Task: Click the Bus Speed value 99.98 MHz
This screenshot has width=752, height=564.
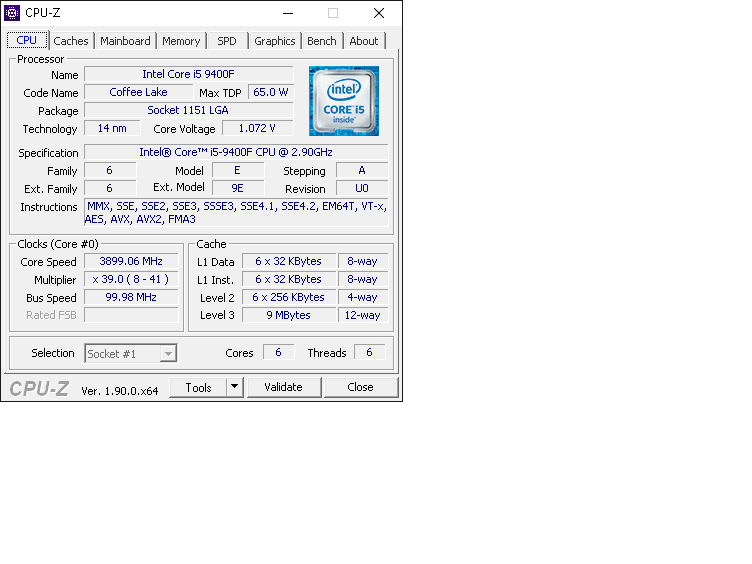Action: pos(131,297)
